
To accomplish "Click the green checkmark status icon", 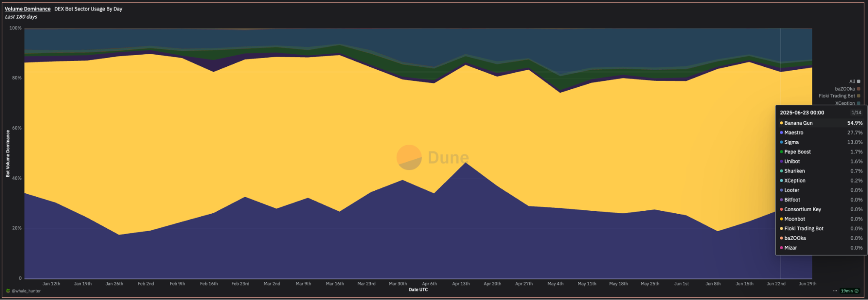I will [857, 291].
